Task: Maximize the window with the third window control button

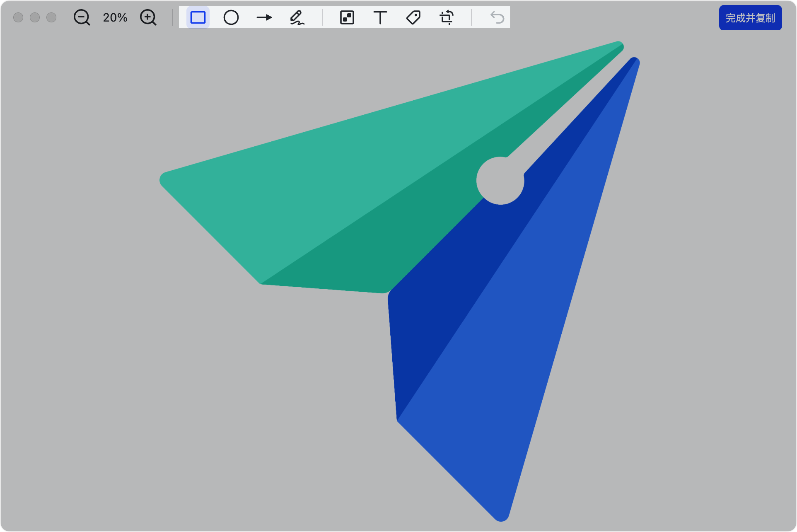Action: (x=51, y=17)
